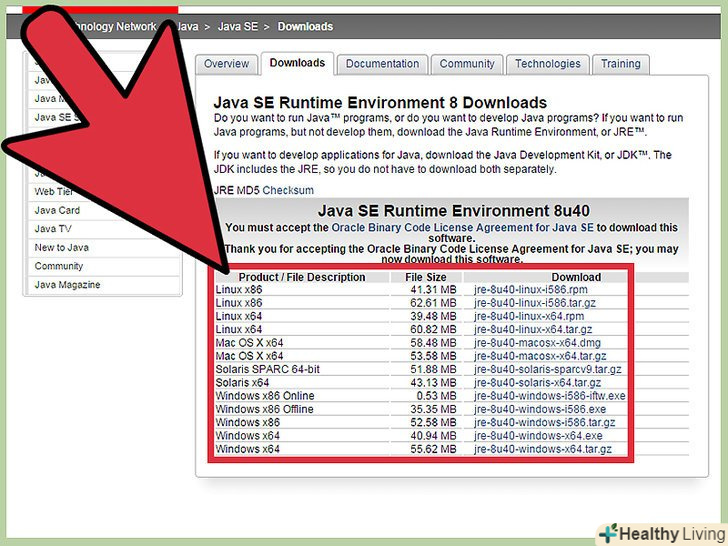Download jre-8u40-windows-i586-iftw.exe online installer
This screenshot has height=546, width=728.
549,396
